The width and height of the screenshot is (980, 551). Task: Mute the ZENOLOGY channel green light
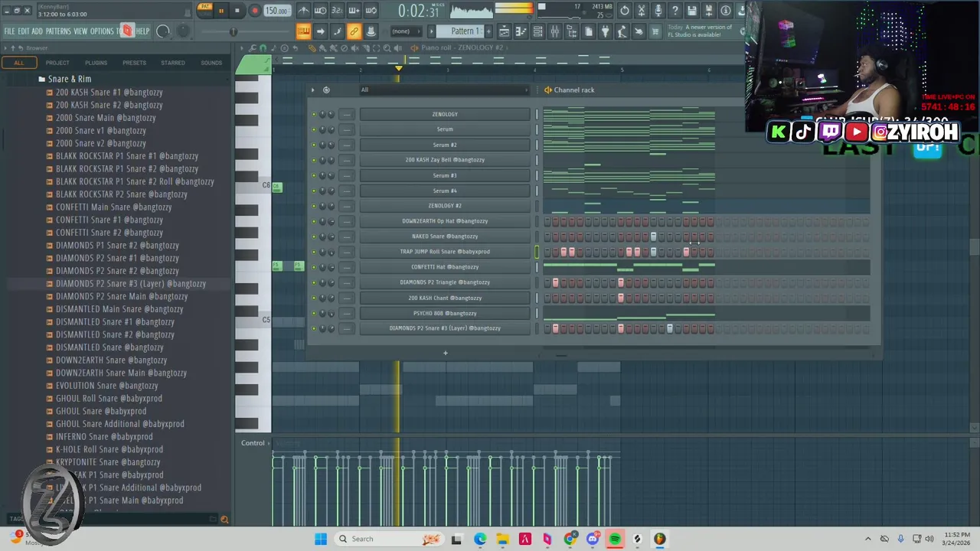pos(314,114)
